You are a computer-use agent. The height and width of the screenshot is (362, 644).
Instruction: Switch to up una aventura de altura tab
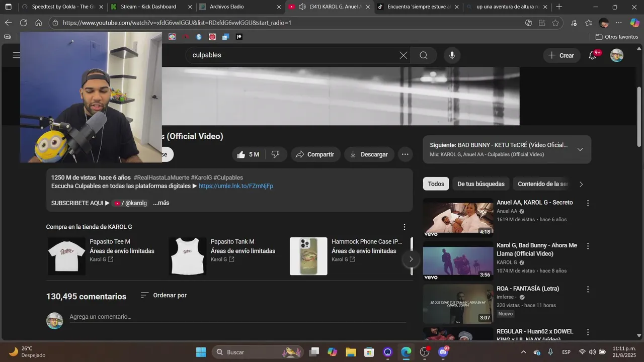pyautogui.click(x=506, y=7)
